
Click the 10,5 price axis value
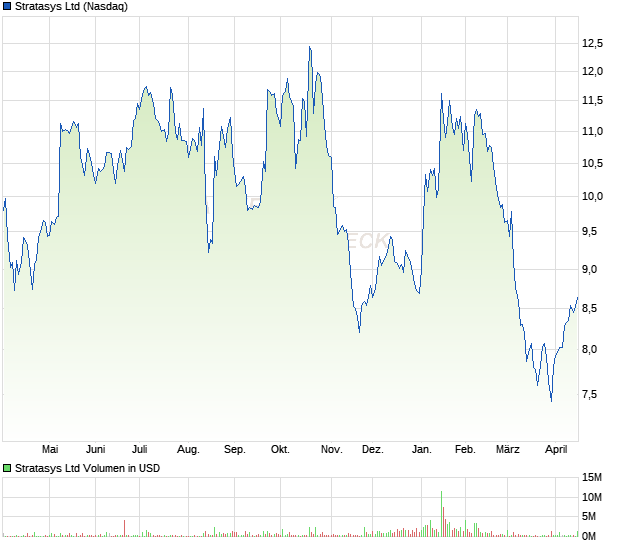click(592, 163)
